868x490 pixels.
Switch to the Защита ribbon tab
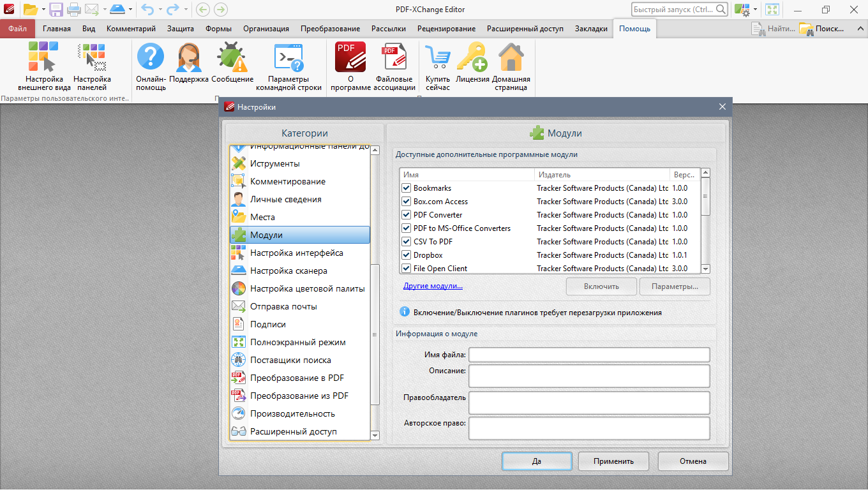[181, 29]
